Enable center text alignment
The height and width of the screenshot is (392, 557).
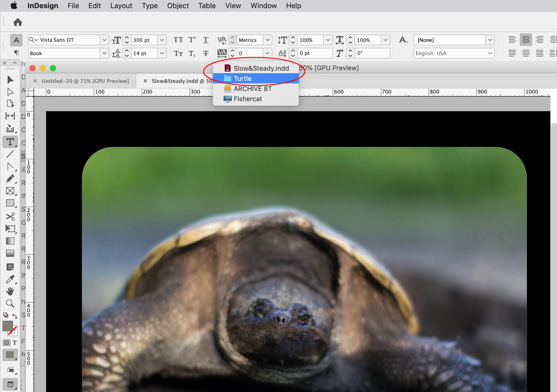tap(526, 40)
